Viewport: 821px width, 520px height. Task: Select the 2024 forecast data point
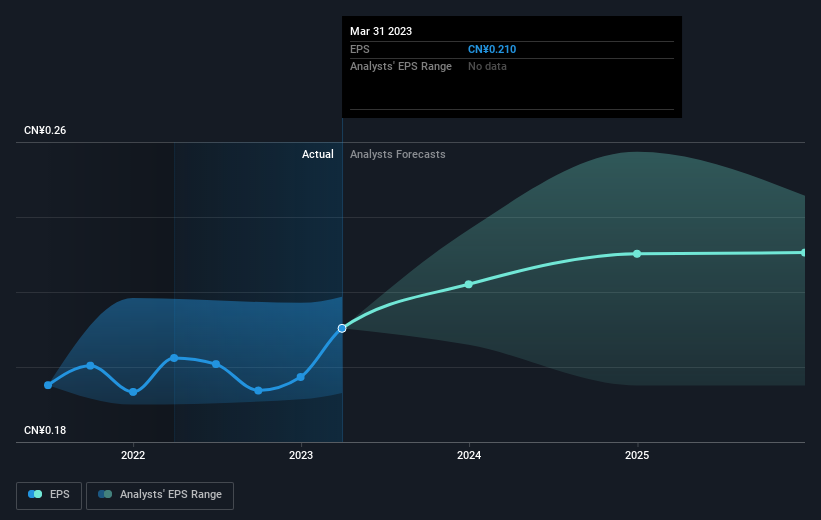(x=469, y=284)
